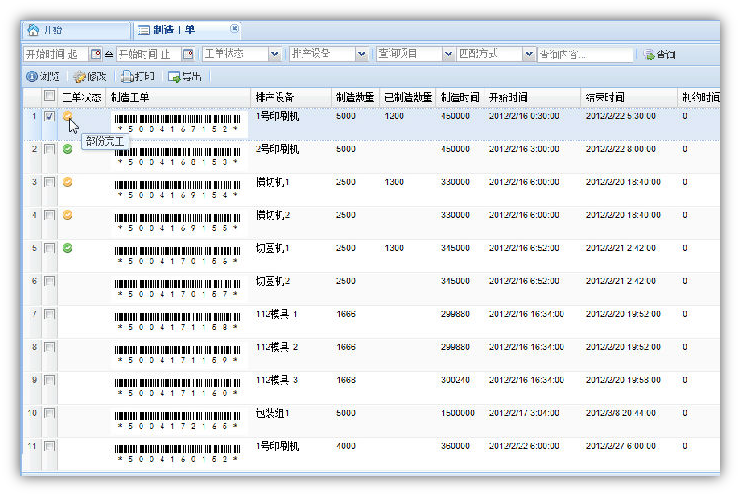Check the checkbox in row 8
The height and width of the screenshot is (496, 740).
point(49,347)
